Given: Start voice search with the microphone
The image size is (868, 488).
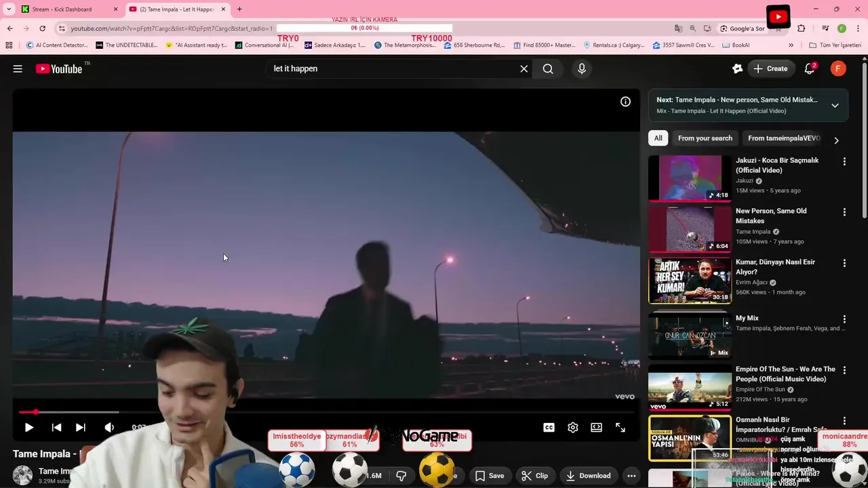Looking at the screenshot, I should pos(581,68).
